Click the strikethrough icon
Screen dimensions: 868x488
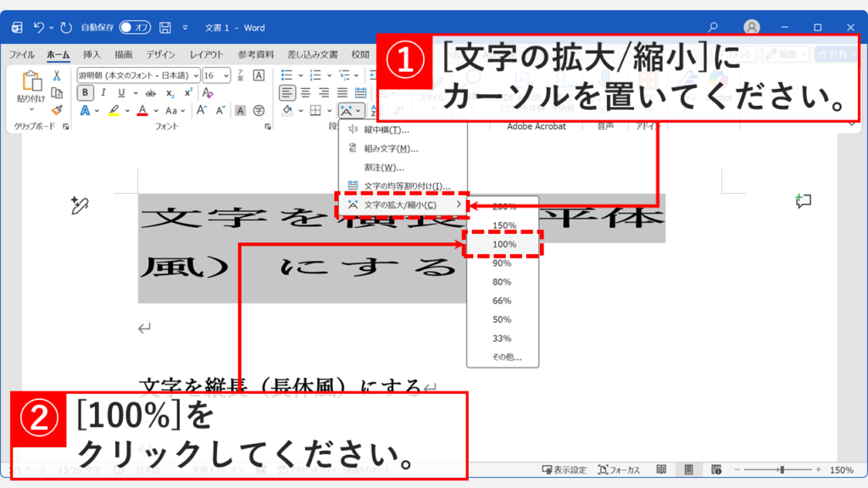click(x=150, y=92)
